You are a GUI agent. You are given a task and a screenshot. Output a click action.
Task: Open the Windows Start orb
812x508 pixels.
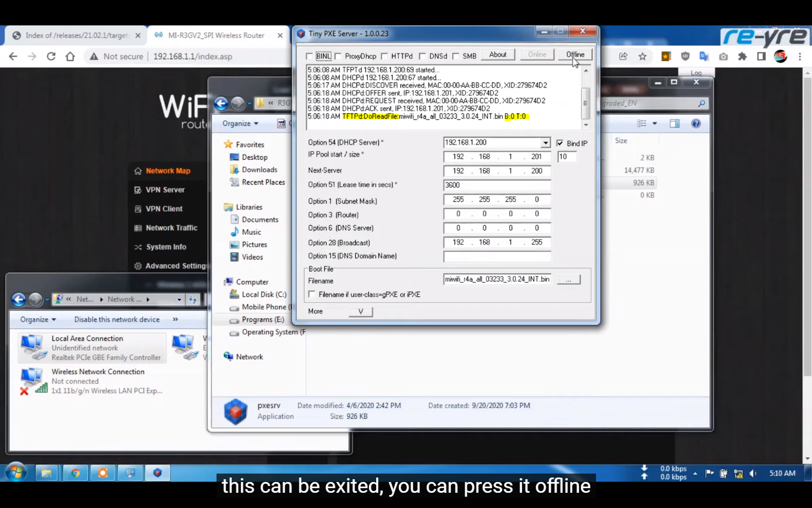tap(15, 473)
